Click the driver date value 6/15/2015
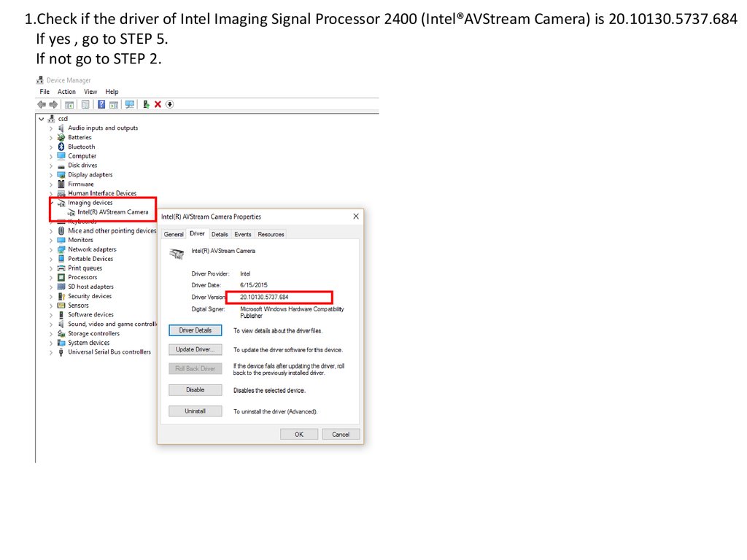 253,285
